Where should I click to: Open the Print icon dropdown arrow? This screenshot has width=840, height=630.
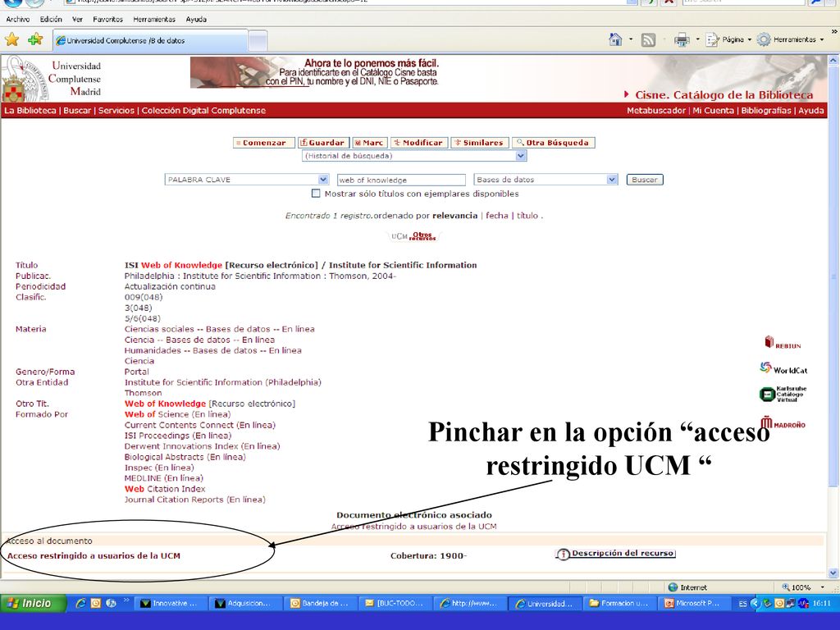697,39
